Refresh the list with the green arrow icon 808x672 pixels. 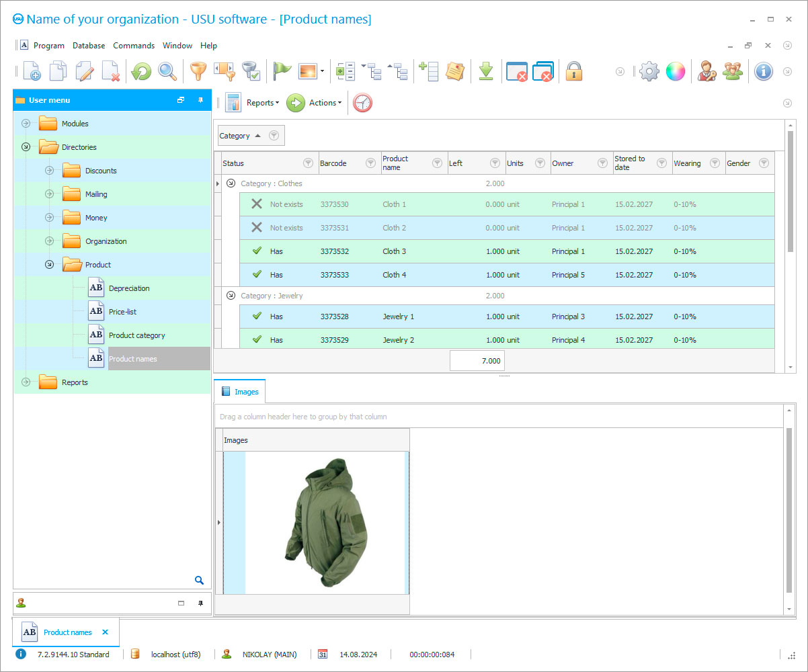click(140, 71)
